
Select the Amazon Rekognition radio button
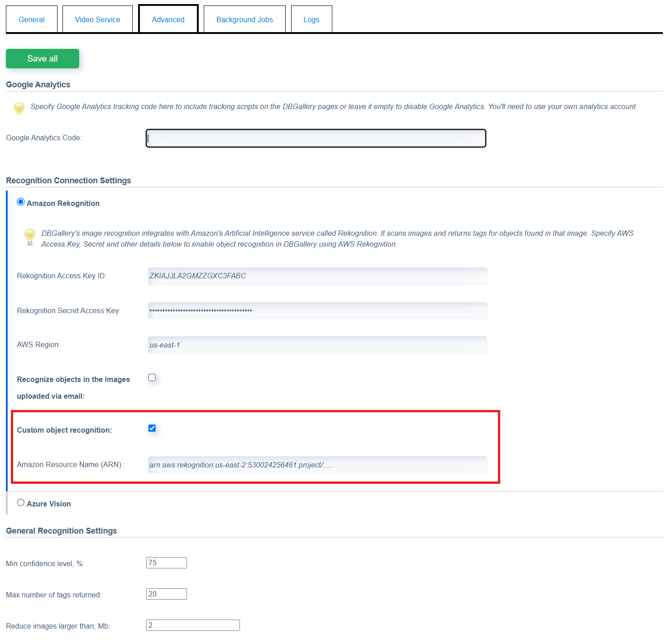21,202
